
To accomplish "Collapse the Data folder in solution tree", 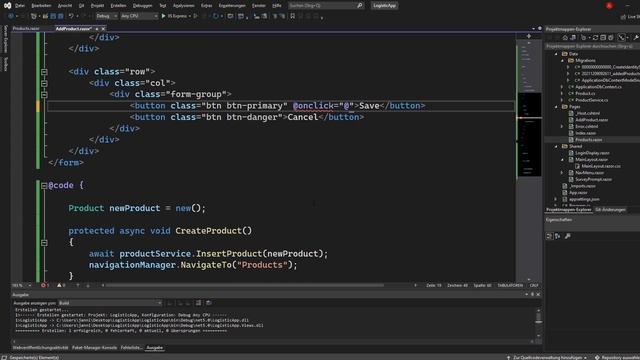I will click(x=556, y=54).
